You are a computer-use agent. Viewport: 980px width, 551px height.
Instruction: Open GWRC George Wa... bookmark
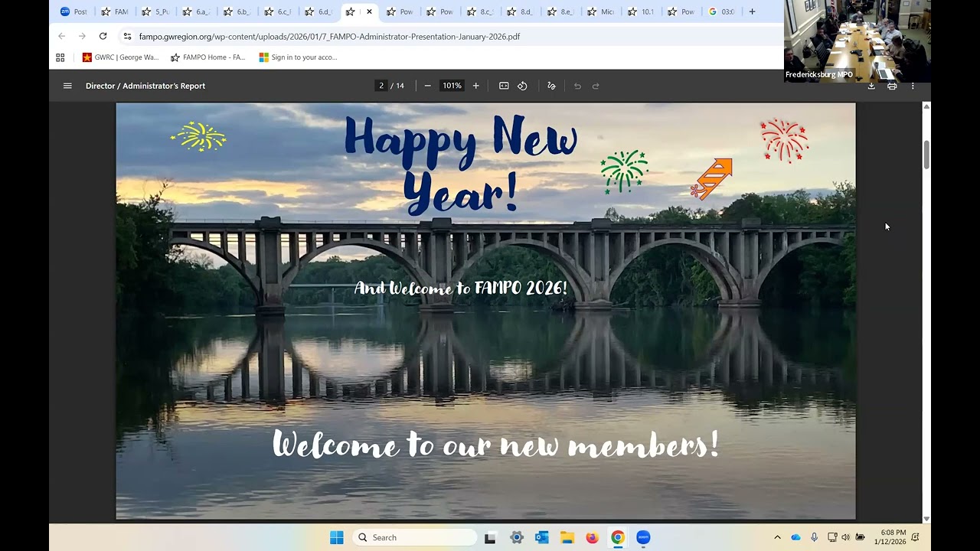pyautogui.click(x=121, y=57)
